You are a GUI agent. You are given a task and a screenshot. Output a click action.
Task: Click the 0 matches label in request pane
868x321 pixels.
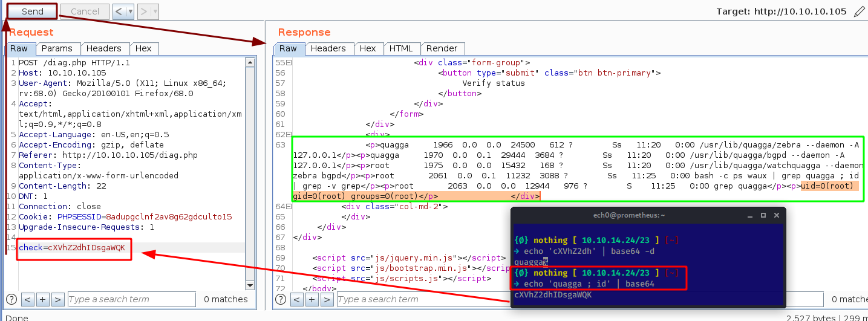226,299
